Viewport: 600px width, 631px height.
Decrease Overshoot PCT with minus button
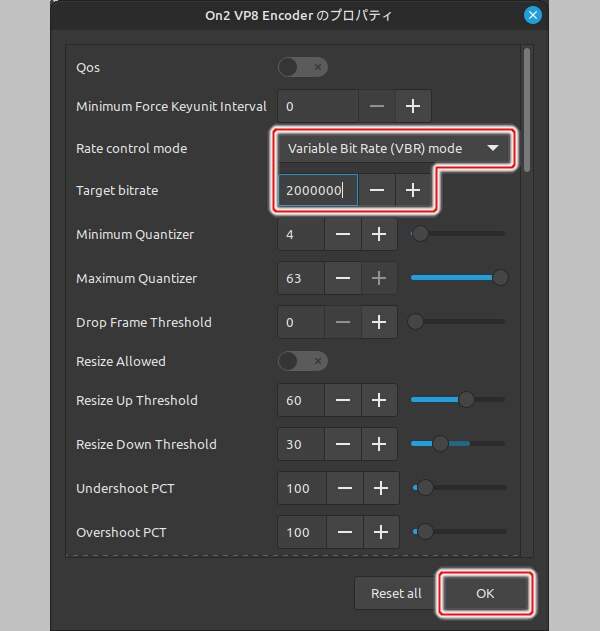(x=343, y=533)
